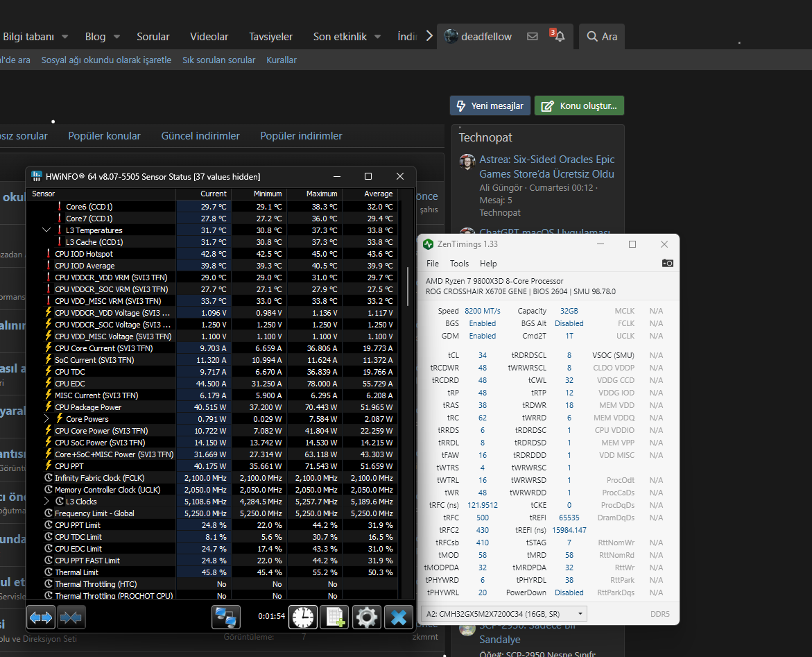Open HWiNFO sensor settings gear icon
Image resolution: width=812 pixels, height=657 pixels.
(x=367, y=617)
